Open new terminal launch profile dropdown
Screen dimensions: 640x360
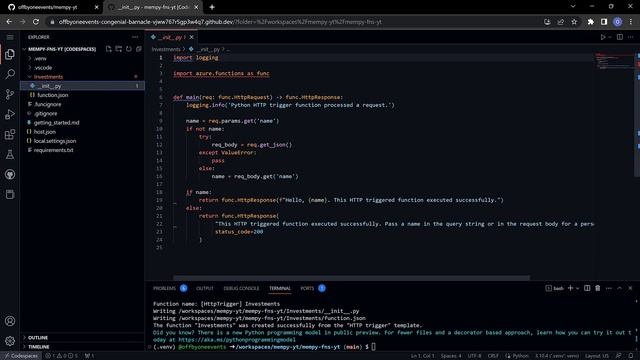point(577,289)
